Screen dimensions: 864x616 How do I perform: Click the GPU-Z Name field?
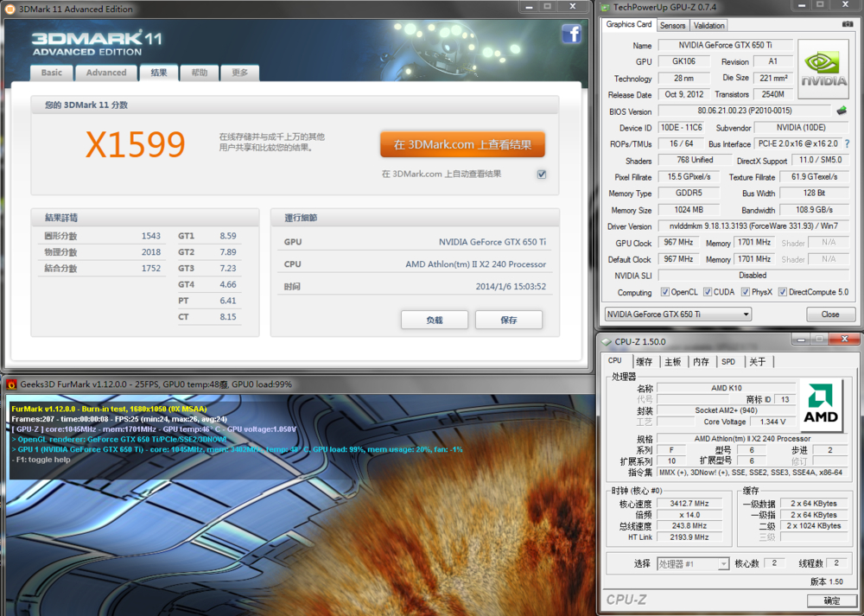[x=726, y=45]
